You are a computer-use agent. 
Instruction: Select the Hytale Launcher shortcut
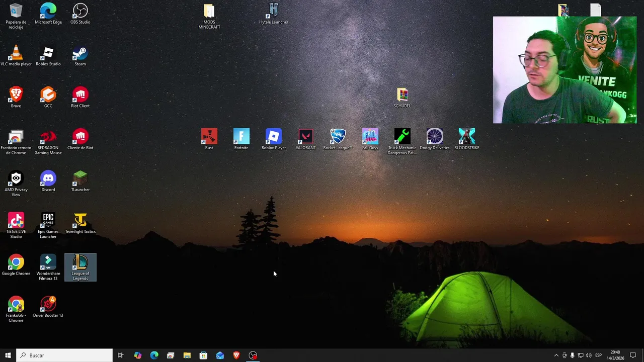[274, 14]
